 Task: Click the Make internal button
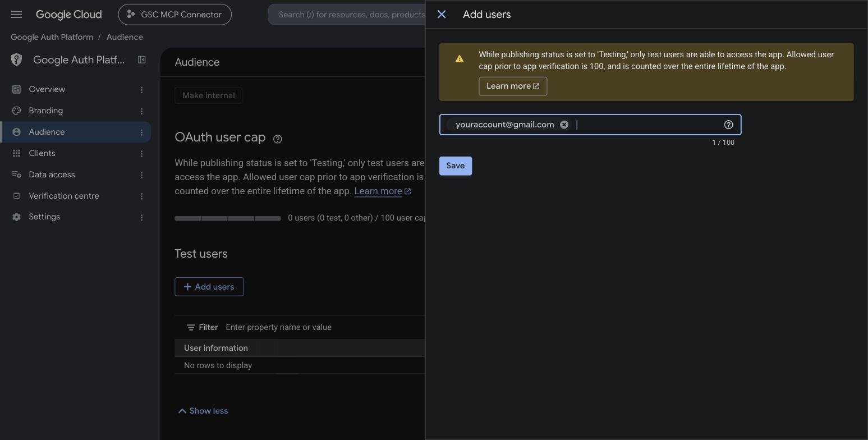208,95
